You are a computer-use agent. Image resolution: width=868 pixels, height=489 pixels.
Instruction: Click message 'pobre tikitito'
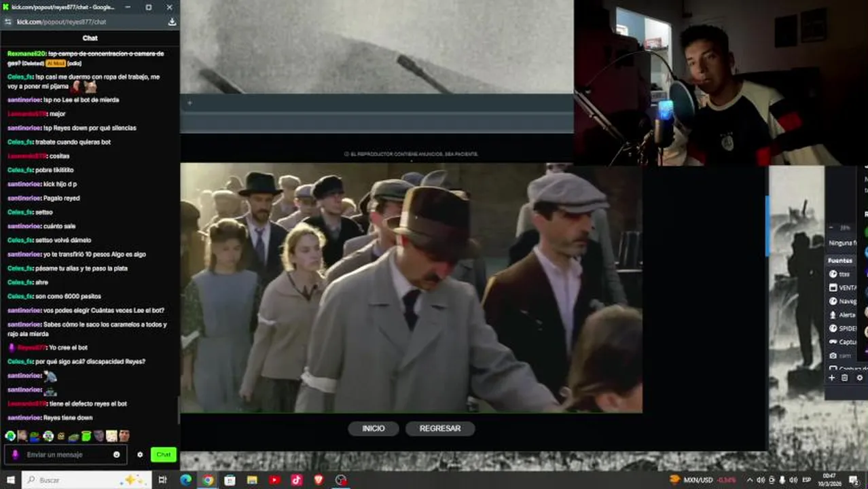pos(54,170)
